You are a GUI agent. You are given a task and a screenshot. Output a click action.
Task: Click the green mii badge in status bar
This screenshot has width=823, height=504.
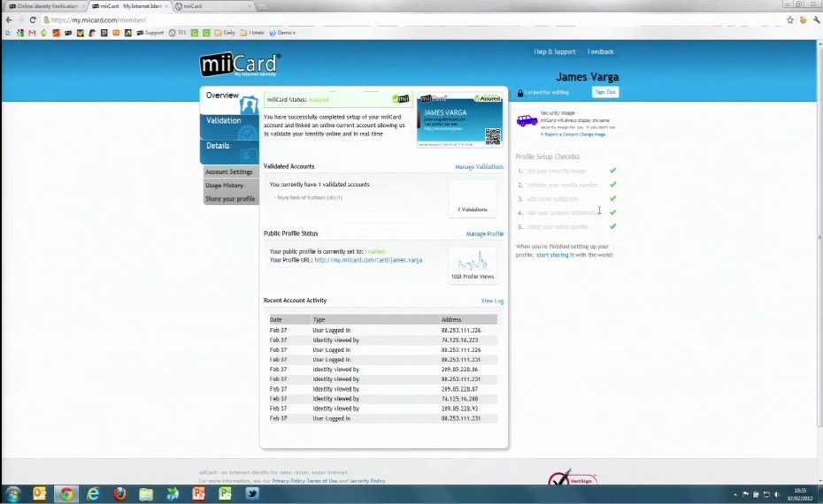[x=401, y=99]
